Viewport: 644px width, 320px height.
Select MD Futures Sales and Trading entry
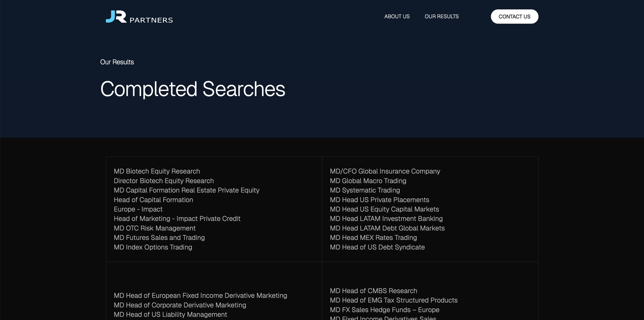tap(159, 238)
